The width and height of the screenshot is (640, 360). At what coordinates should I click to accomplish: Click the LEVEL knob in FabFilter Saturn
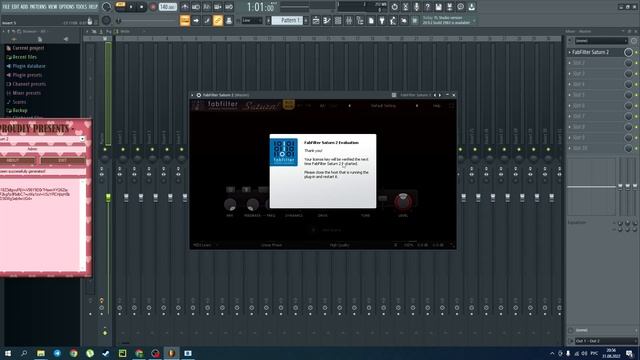(403, 201)
